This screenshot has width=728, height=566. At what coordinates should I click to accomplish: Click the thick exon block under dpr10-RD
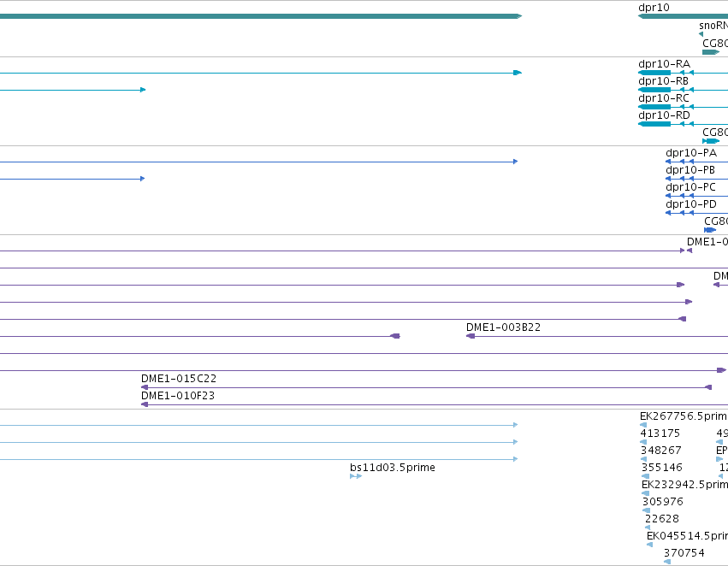(x=654, y=124)
